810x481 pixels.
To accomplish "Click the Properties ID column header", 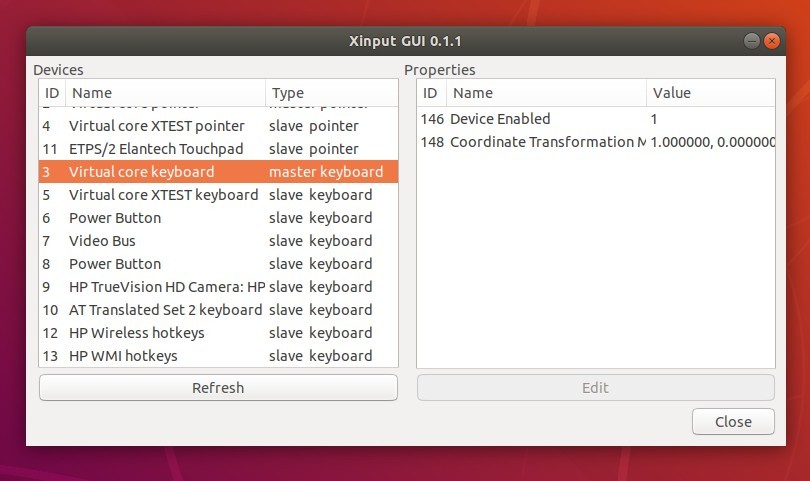I will [431, 93].
